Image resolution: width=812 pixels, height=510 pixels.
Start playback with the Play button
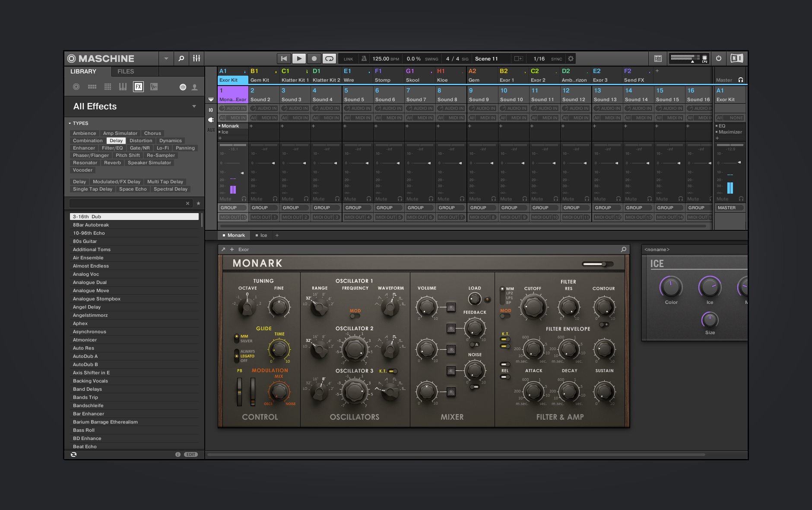(299, 59)
